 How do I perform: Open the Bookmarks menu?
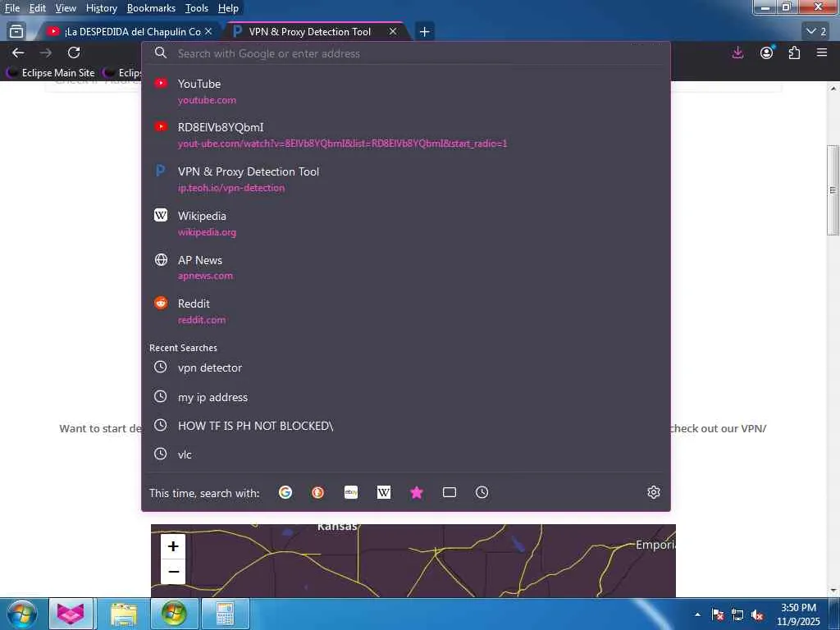[151, 8]
